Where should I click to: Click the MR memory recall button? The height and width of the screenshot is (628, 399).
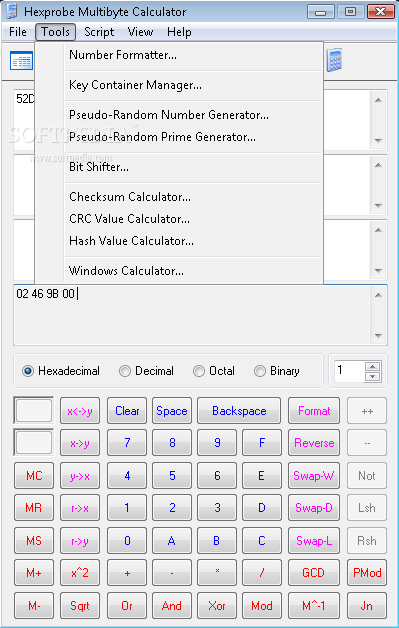(34, 508)
